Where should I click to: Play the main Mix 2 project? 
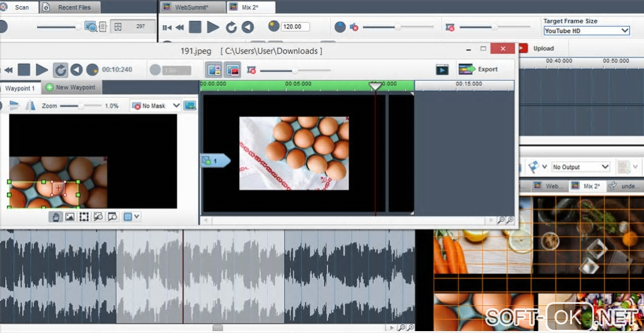click(213, 27)
